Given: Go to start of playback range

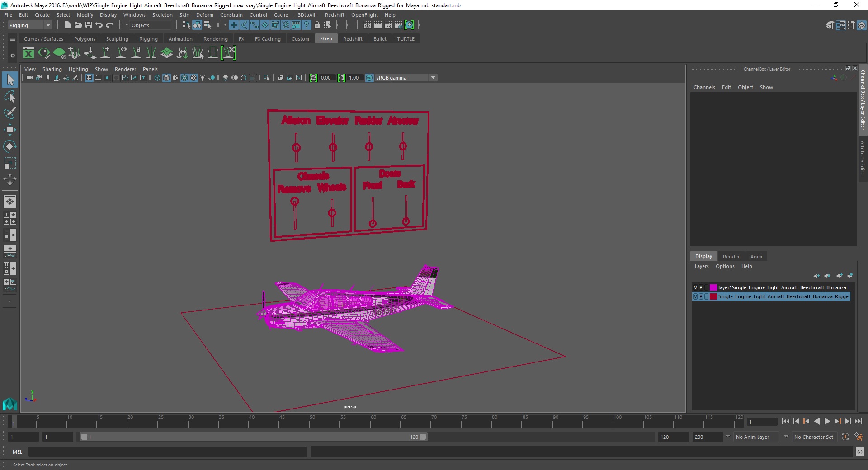Looking at the screenshot, I should click(785, 421).
